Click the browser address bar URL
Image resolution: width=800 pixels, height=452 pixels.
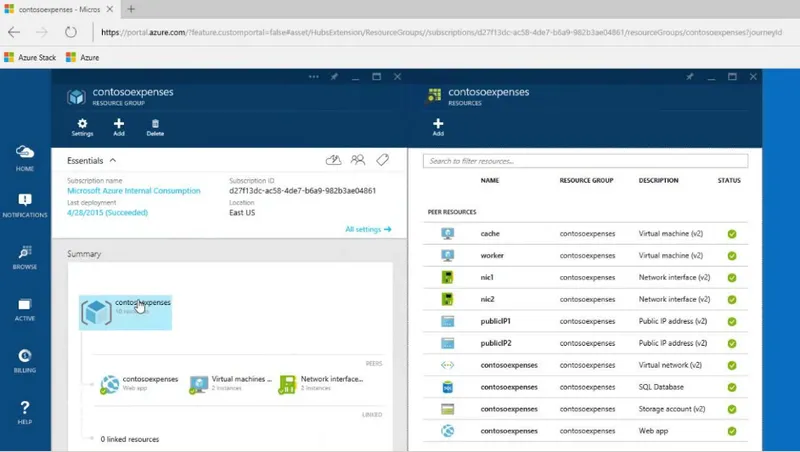point(441,32)
